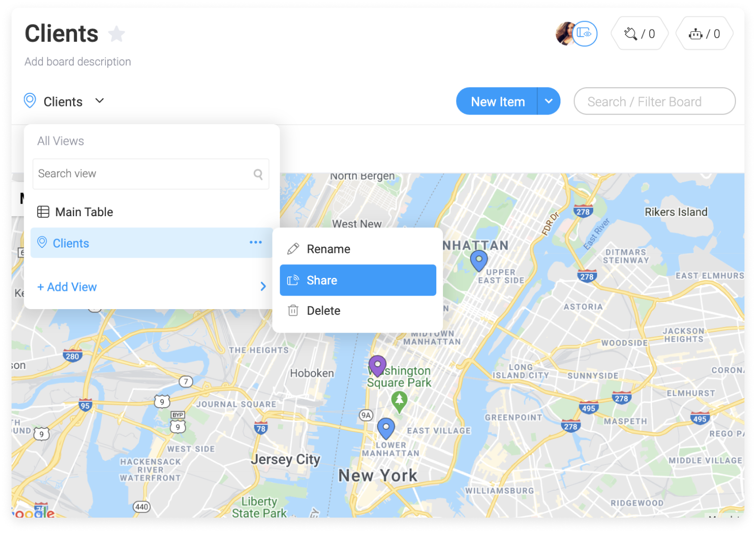Click the magnifier in Search view
756x533 pixels.
tap(258, 174)
